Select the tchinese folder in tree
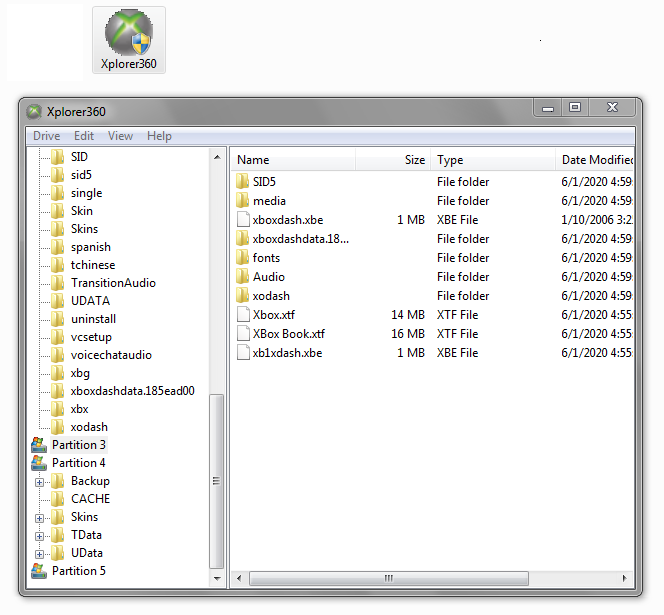Screen dimensions: 664x615 click(93, 265)
